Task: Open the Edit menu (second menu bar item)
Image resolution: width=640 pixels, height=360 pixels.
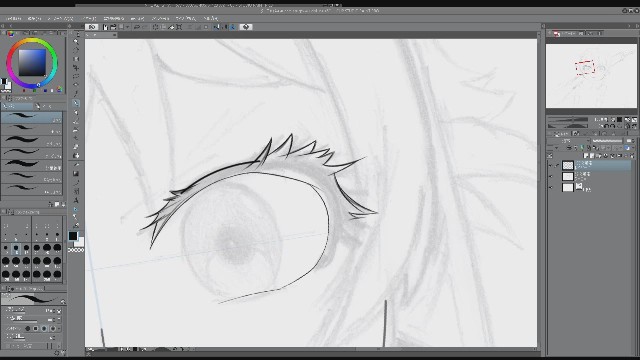Action: [34, 18]
